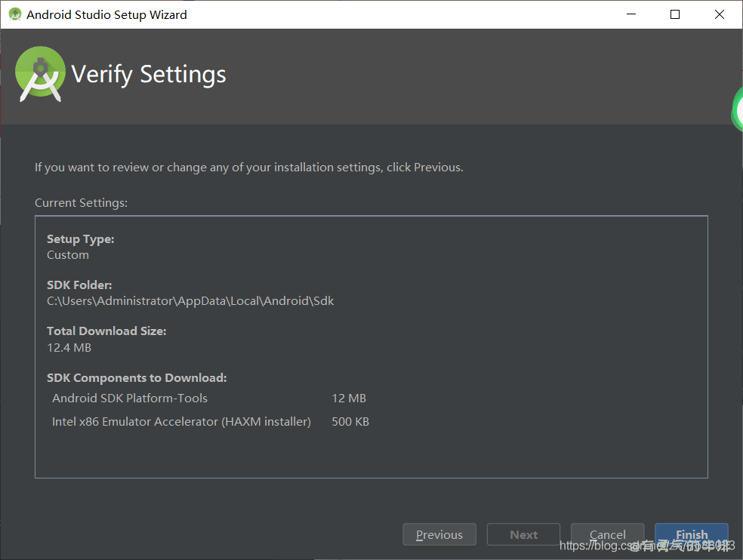
Task: Click the 'Custom' setup type value
Action: [68, 255]
